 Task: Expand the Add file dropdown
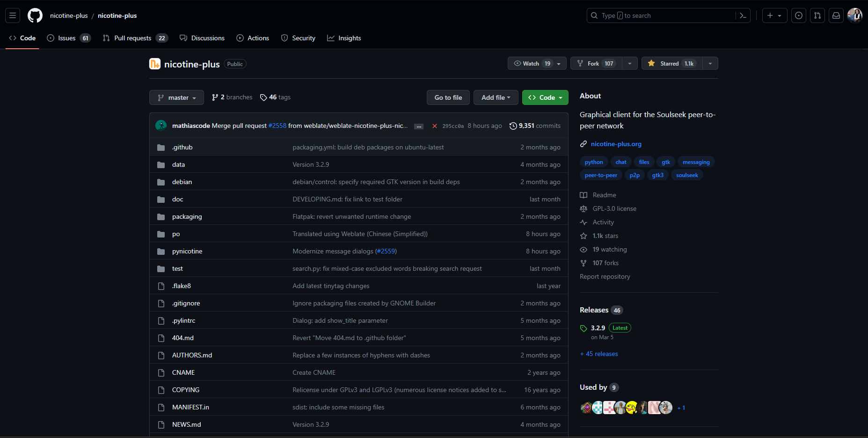[496, 97]
